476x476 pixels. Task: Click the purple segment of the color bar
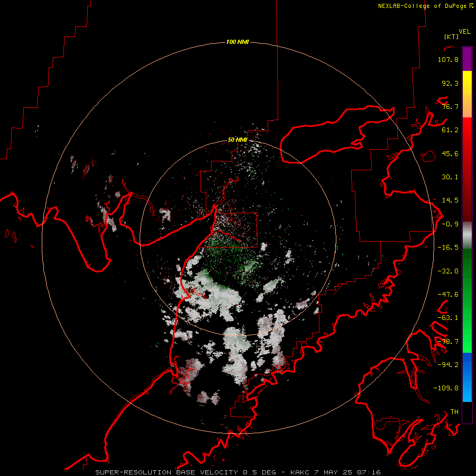467,59
